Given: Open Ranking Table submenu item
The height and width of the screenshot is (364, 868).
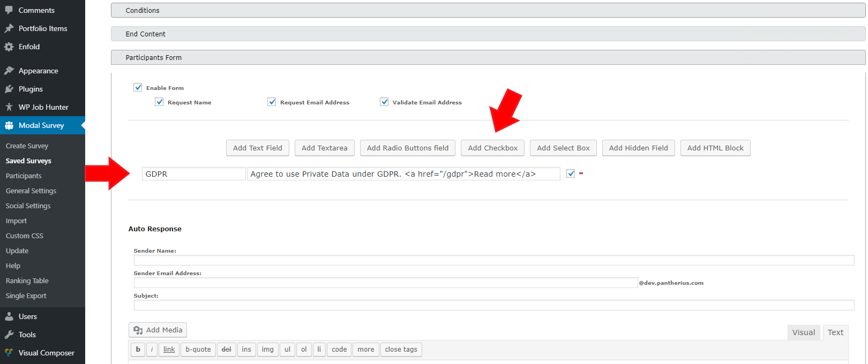Looking at the screenshot, I should coord(27,280).
